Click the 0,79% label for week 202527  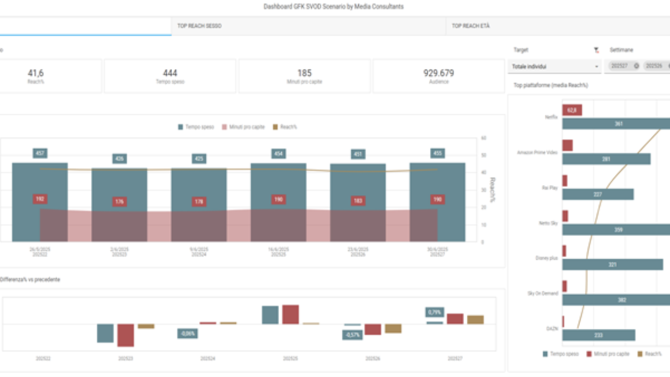[x=435, y=312]
